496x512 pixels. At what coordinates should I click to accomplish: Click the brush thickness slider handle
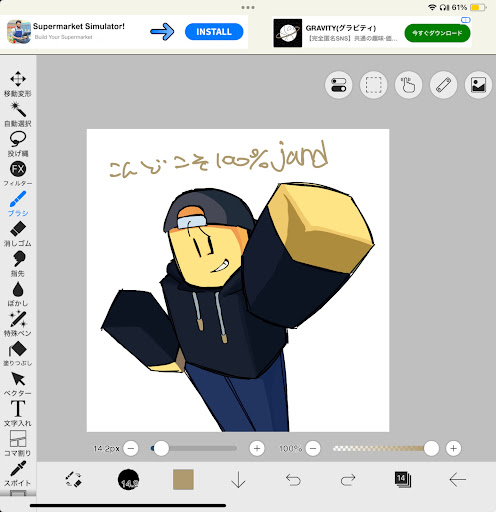coord(161,448)
